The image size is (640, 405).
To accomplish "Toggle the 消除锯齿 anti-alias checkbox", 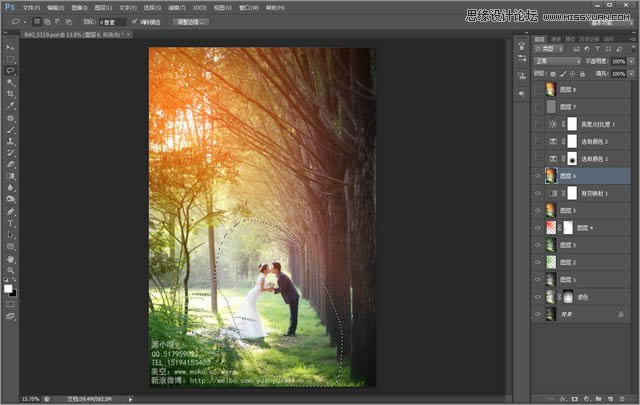I will 134,22.
